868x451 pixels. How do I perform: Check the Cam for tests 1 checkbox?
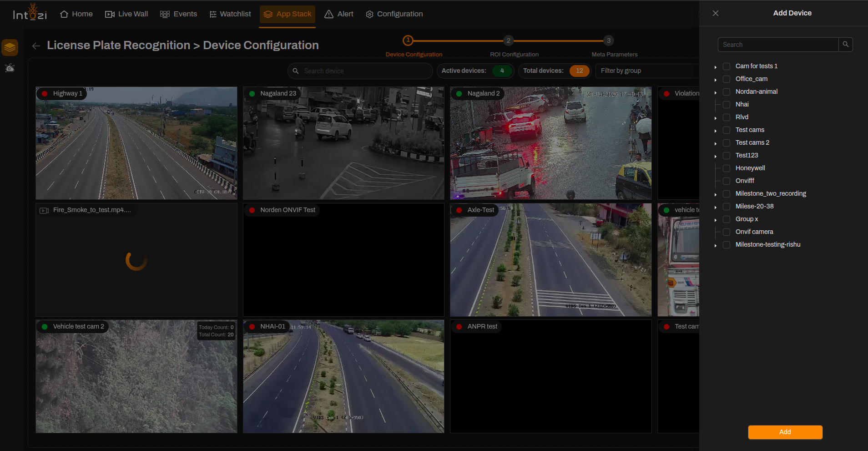[x=727, y=66]
